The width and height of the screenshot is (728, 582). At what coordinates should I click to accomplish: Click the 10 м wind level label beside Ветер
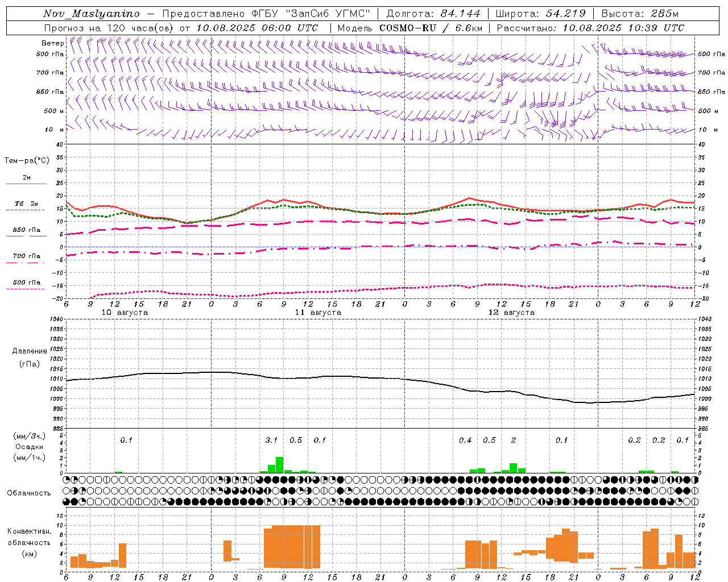[x=55, y=130]
